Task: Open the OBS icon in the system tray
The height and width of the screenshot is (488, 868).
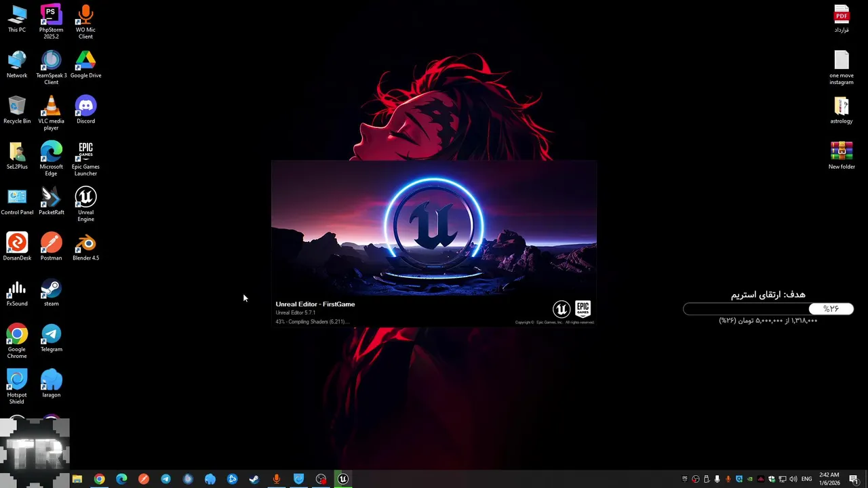Action: coord(696,479)
